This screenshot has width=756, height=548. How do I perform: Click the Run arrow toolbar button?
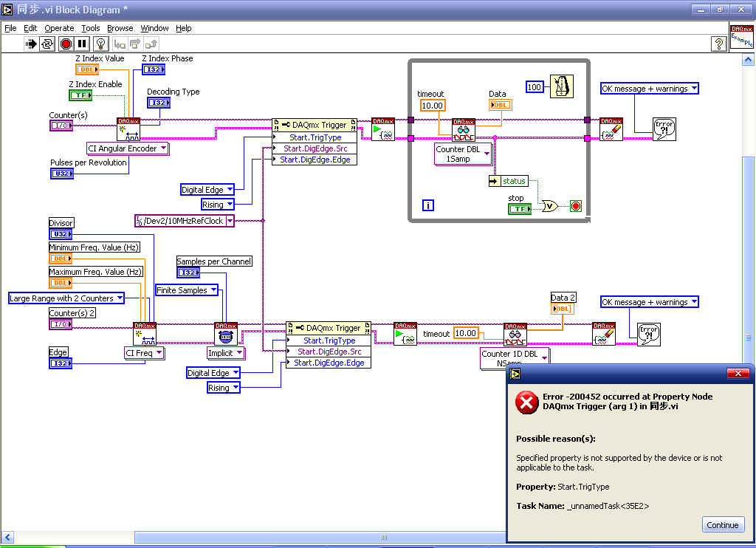tap(32, 44)
